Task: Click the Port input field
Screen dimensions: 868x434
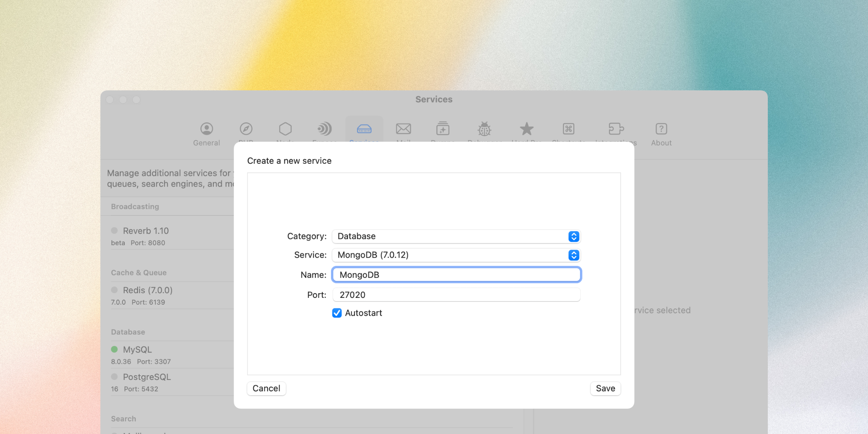Action: pyautogui.click(x=456, y=294)
